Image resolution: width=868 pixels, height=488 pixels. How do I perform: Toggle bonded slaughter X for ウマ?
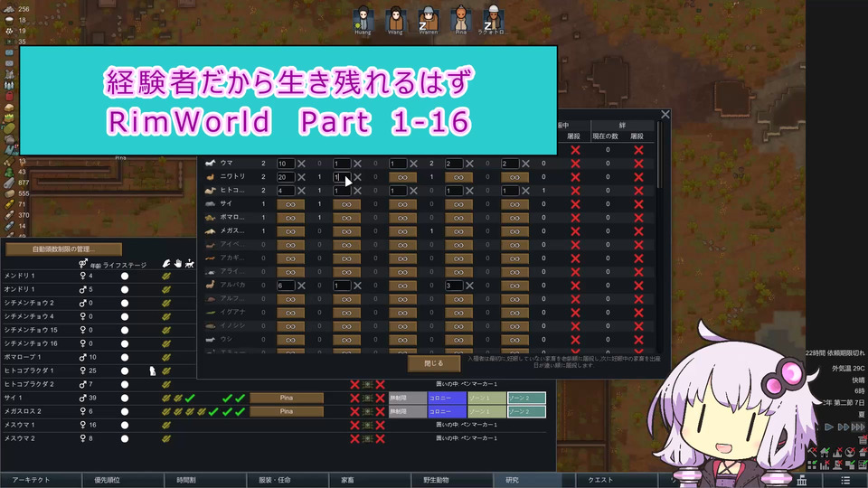point(638,164)
